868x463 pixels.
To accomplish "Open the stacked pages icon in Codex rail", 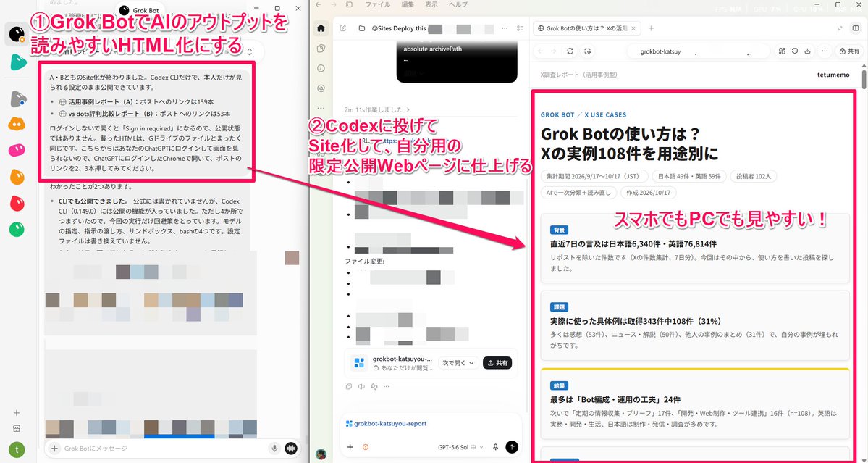I will [321, 49].
